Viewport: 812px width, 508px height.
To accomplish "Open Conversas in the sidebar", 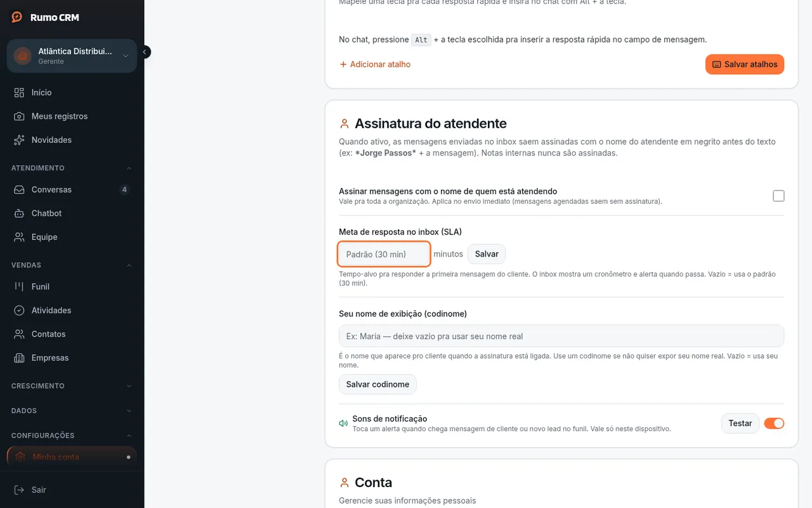I will click(x=72, y=190).
